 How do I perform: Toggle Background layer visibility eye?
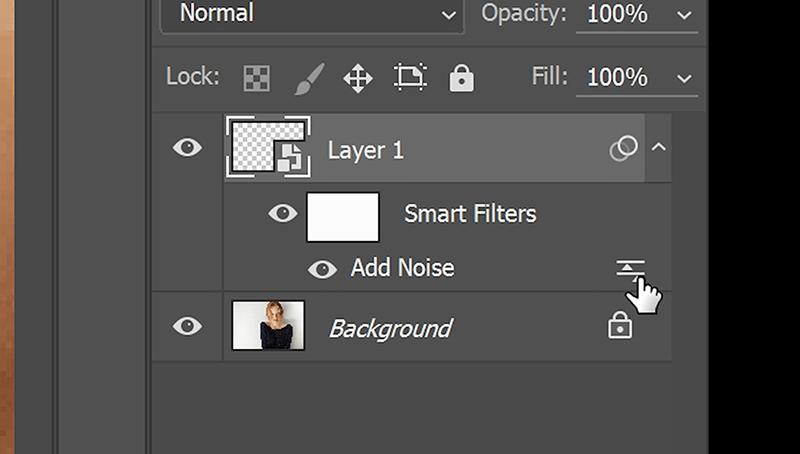(187, 326)
